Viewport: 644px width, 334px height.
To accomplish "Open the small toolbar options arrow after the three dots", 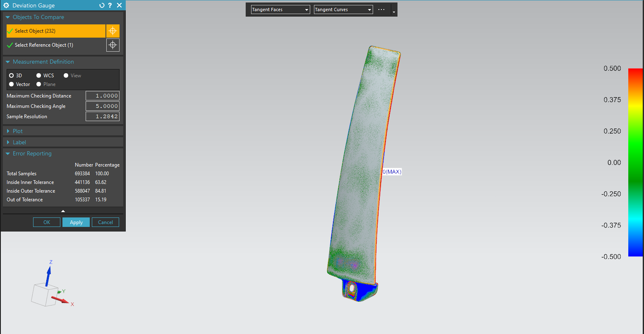I will click(394, 12).
